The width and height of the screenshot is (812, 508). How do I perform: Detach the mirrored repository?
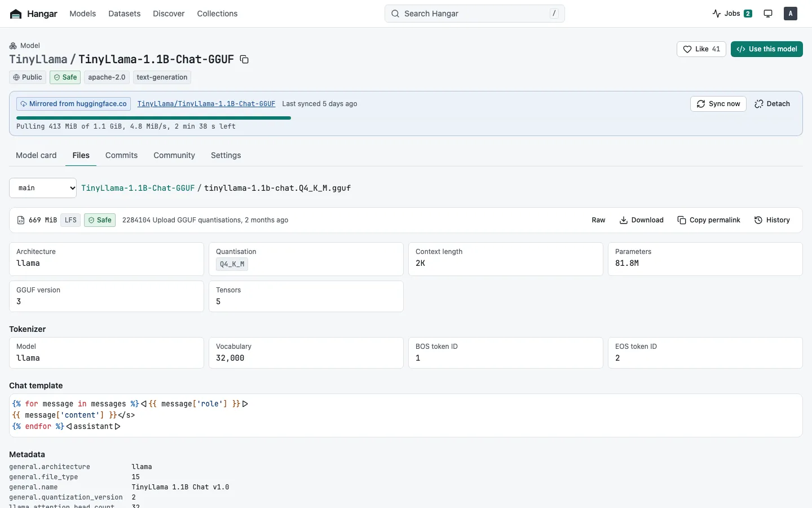pyautogui.click(x=772, y=104)
